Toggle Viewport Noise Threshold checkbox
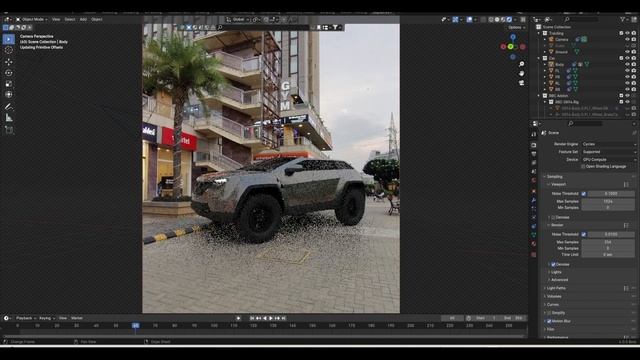The width and height of the screenshot is (640, 360). 584,193
